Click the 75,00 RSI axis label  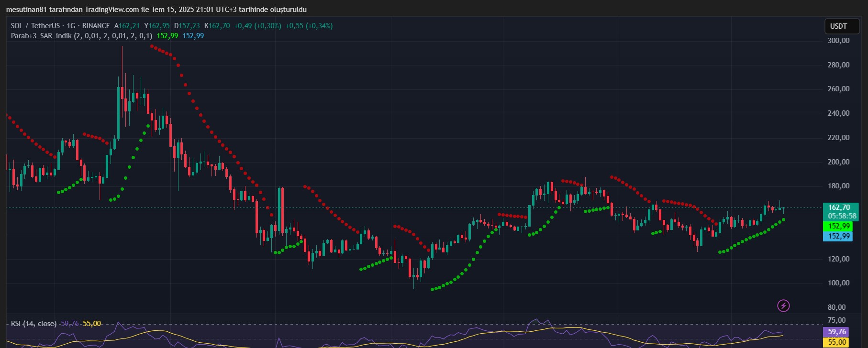point(837,320)
